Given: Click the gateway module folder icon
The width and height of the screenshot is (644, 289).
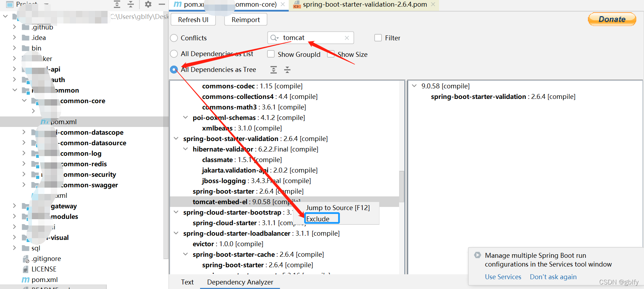Looking at the screenshot, I should (26, 207).
